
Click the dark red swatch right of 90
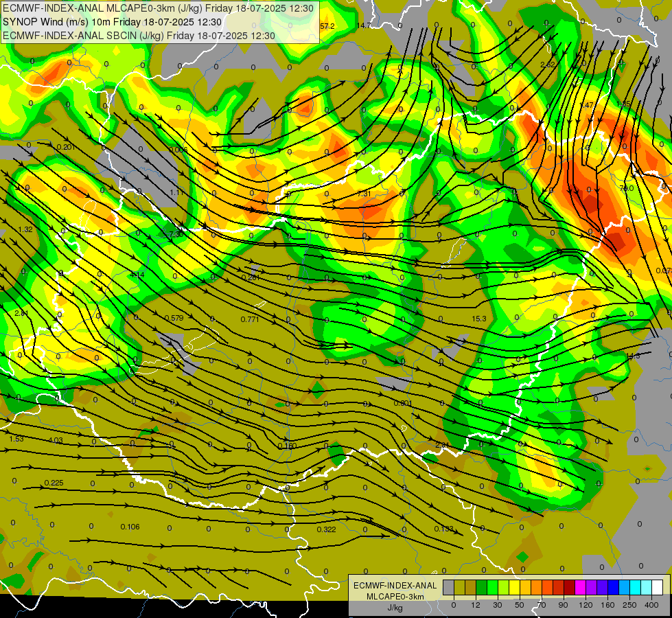pos(570,587)
